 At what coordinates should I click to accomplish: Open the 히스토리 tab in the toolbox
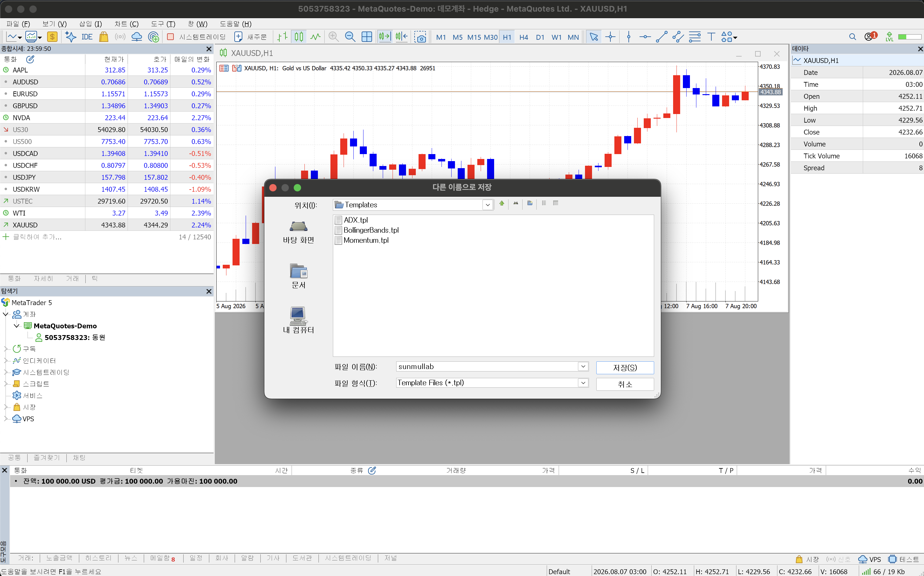[98, 558]
